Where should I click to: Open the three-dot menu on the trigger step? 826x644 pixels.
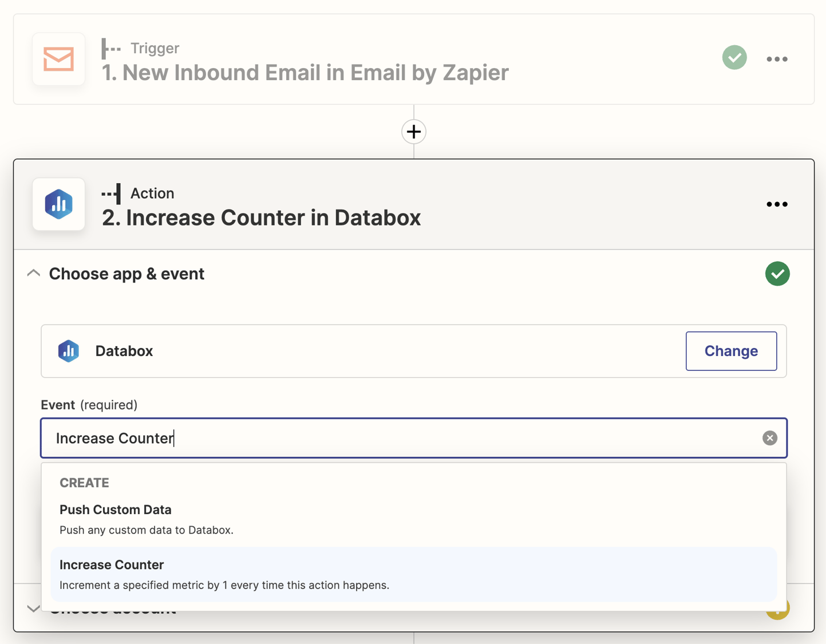click(x=777, y=58)
